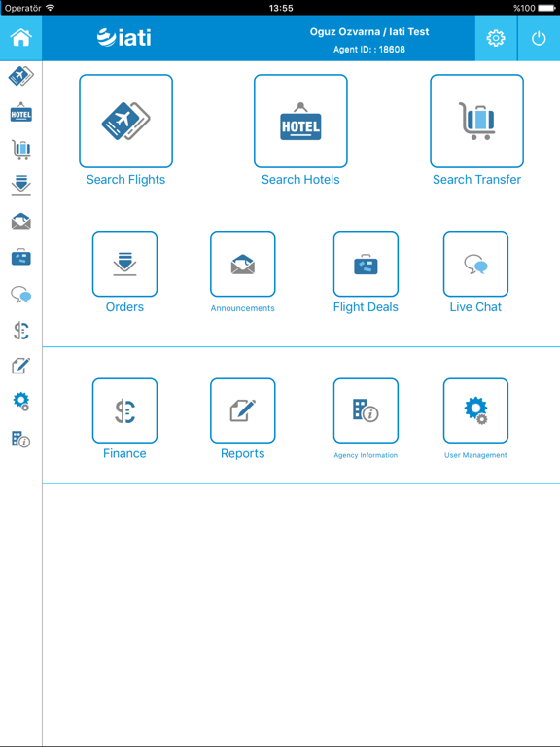Screen dimensions: 560x747
Task: Click the Search Transfer text label
Action: click(476, 180)
